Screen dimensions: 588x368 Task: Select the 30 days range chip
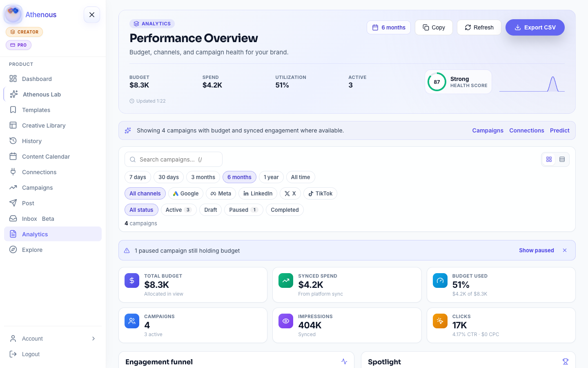click(169, 177)
